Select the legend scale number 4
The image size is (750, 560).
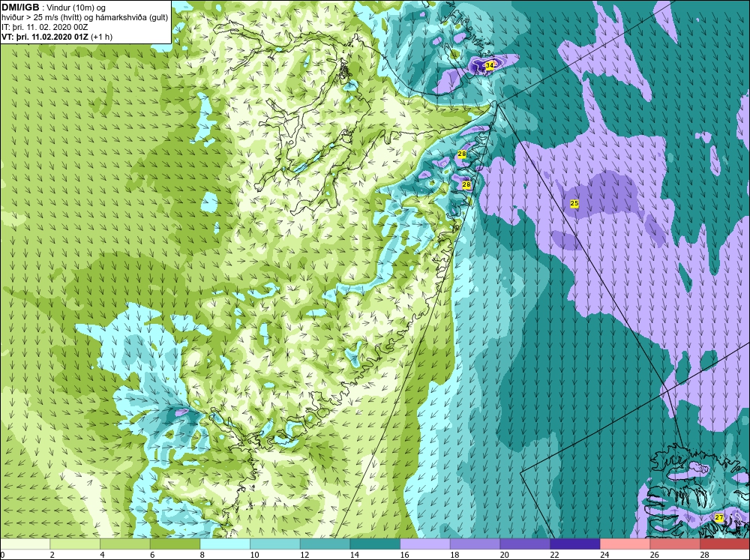[102, 555]
